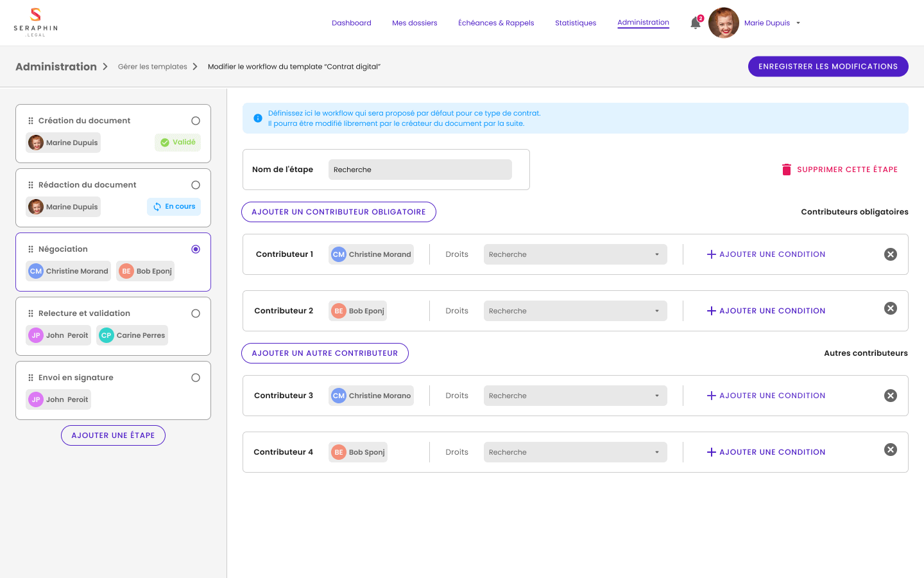Select the Envoi en signature radio button
Image resolution: width=924 pixels, height=578 pixels.
pyautogui.click(x=196, y=378)
